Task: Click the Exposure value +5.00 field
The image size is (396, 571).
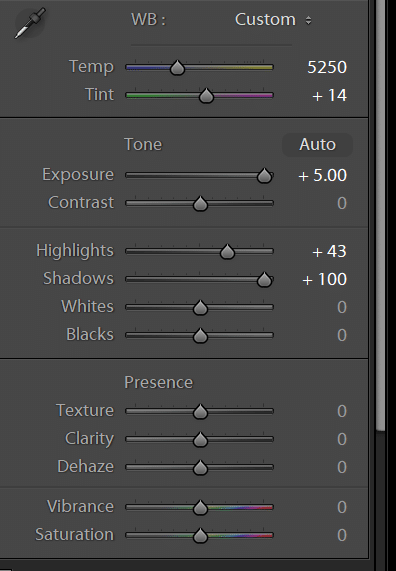Action: pos(322,176)
